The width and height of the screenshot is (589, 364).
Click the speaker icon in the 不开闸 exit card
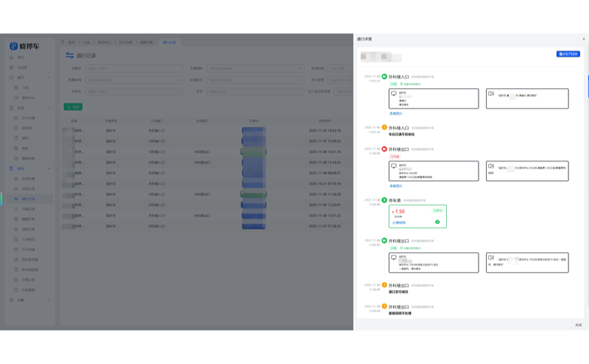tap(491, 166)
